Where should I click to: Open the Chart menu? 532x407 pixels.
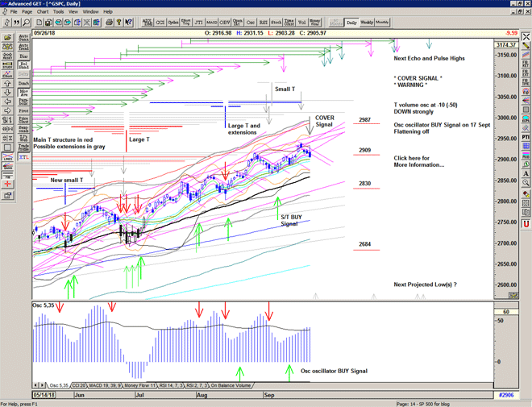[x=43, y=12]
